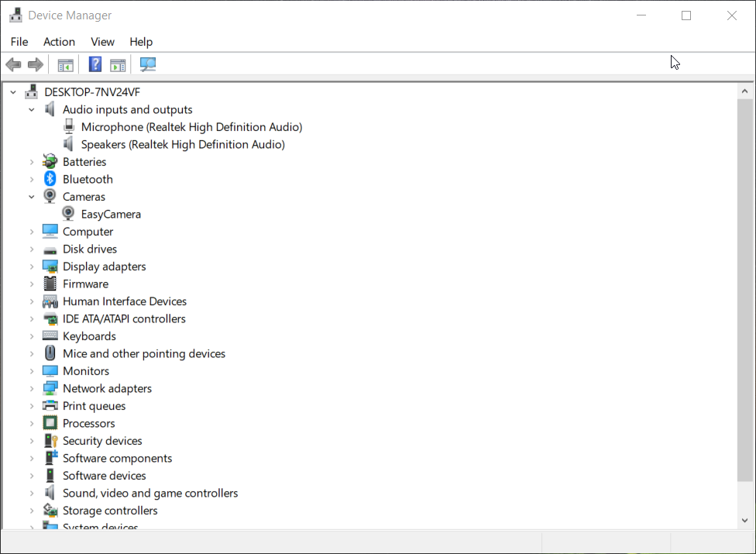756x554 pixels.
Task: Open the Help menu
Action: pyautogui.click(x=141, y=42)
